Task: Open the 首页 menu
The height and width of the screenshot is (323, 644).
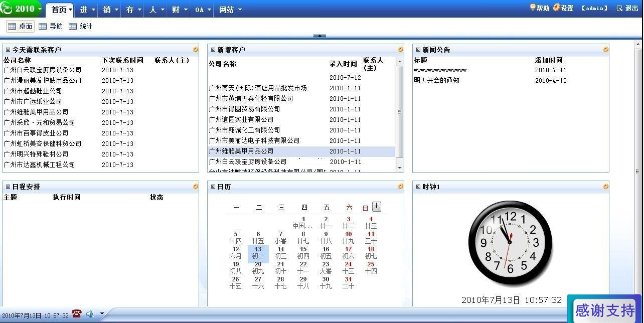Action: (x=61, y=10)
